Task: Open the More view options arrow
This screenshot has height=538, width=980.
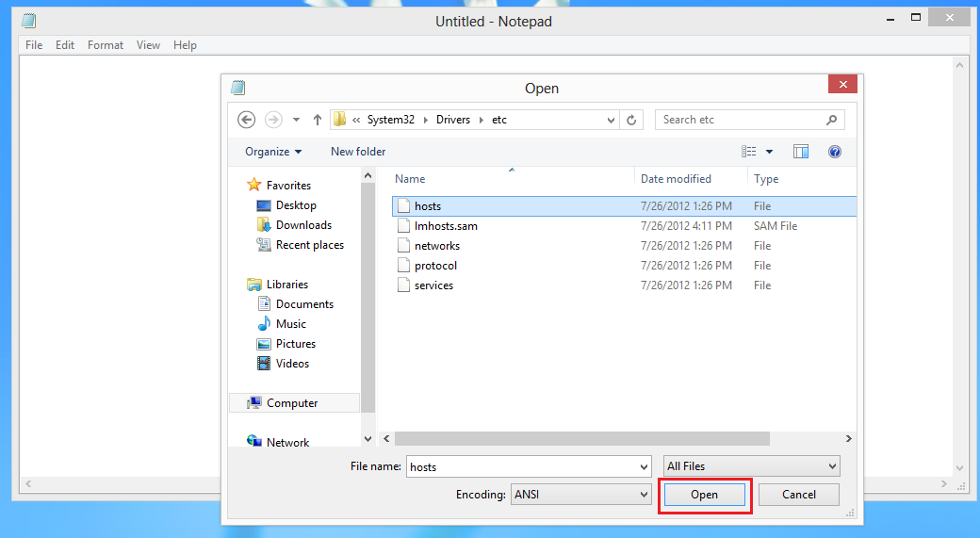Action: tap(769, 152)
